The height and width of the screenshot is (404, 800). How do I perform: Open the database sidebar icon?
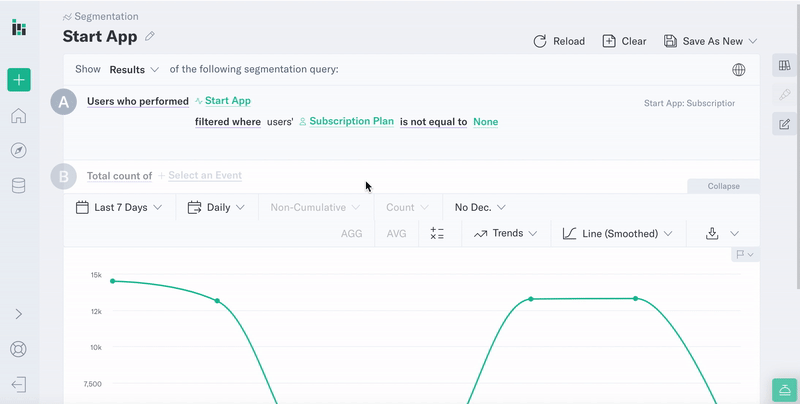pos(18,186)
